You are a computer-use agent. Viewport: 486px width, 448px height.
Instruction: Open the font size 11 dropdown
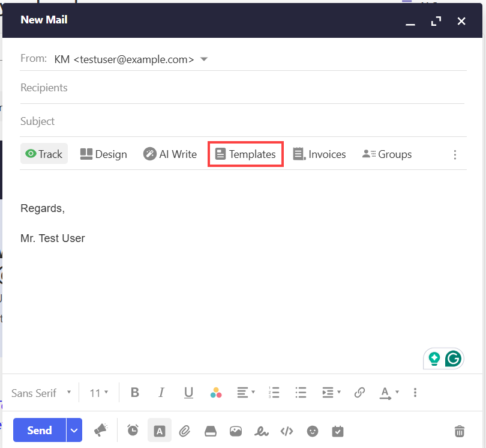coord(99,393)
